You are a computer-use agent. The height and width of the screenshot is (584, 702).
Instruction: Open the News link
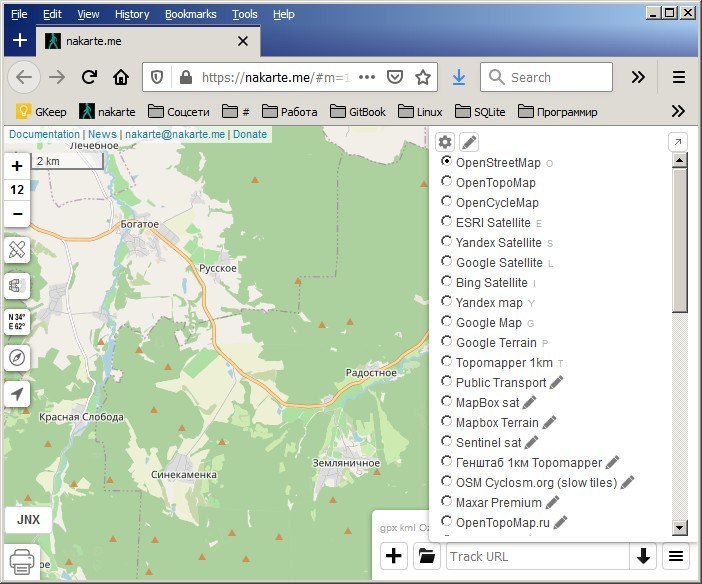point(102,134)
